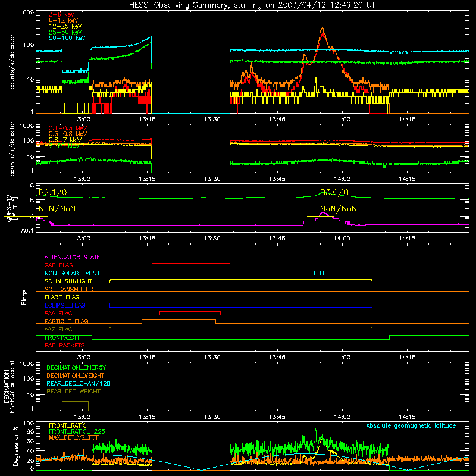This screenshot has height=476, width=476.
Task: Select the 3-6 keV legend label
Action: pos(62,14)
